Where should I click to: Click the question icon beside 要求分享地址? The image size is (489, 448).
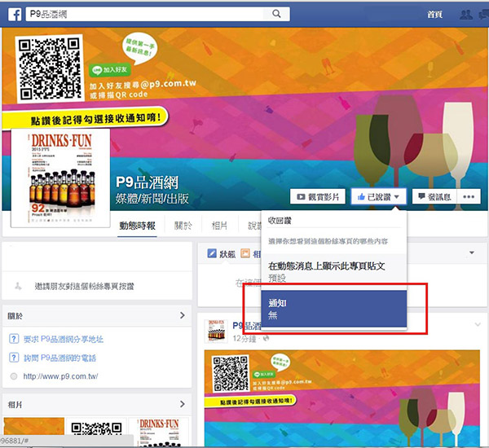[x=14, y=339]
